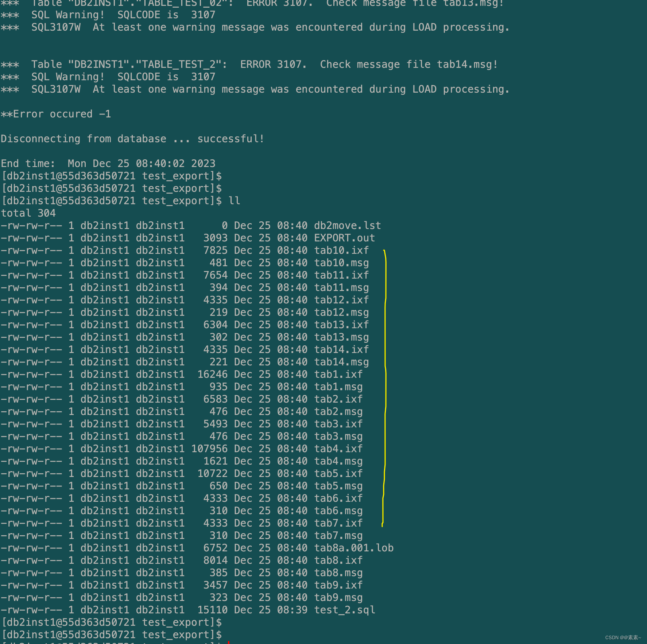Click the tab2.msg file name

(338, 412)
